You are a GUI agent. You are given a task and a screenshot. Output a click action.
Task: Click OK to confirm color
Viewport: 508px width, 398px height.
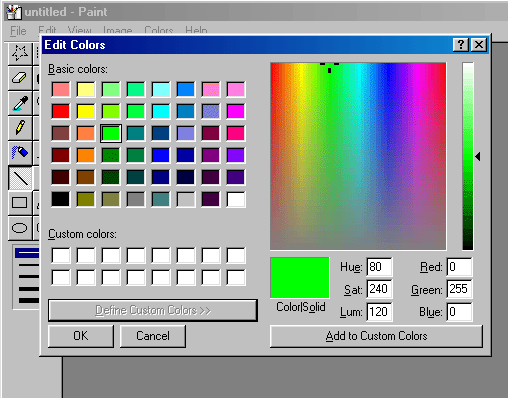click(81, 336)
